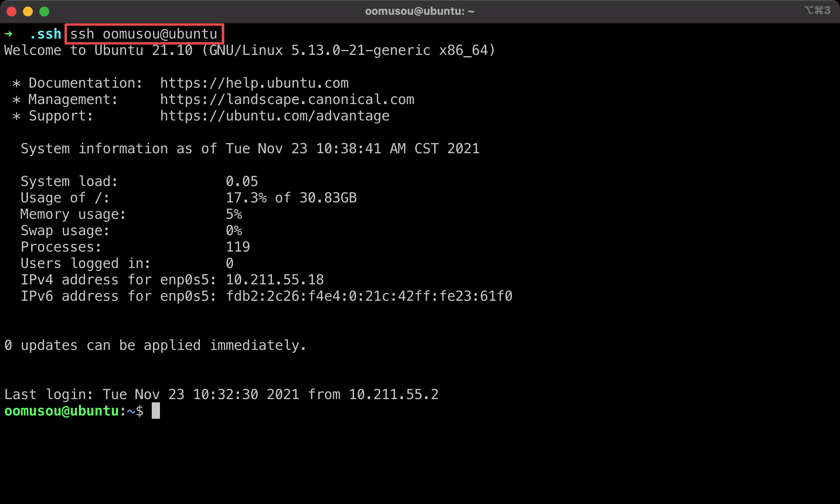Maximize the terminal using the green button
Screen dimensions: 840x504
(x=44, y=11)
